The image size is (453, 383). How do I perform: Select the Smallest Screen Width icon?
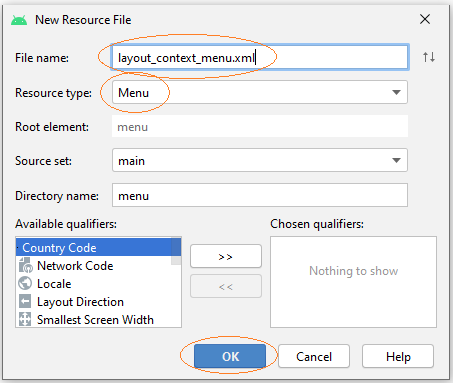coord(25,319)
